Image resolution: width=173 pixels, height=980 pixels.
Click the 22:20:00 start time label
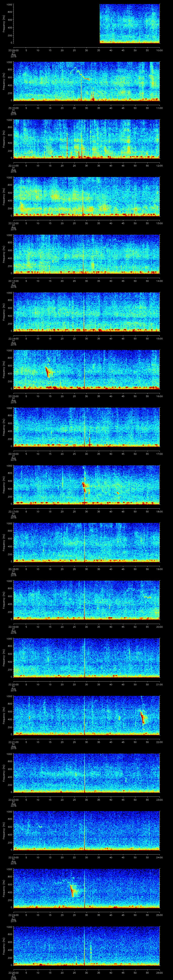[13, 684]
